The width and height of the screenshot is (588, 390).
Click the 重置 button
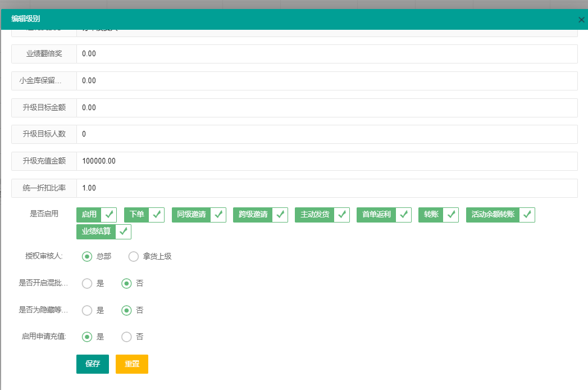click(x=132, y=364)
